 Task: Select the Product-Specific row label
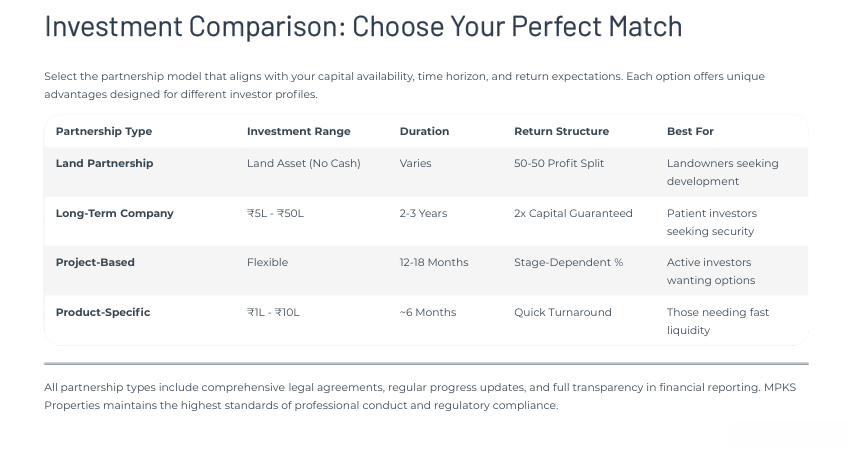point(103,312)
